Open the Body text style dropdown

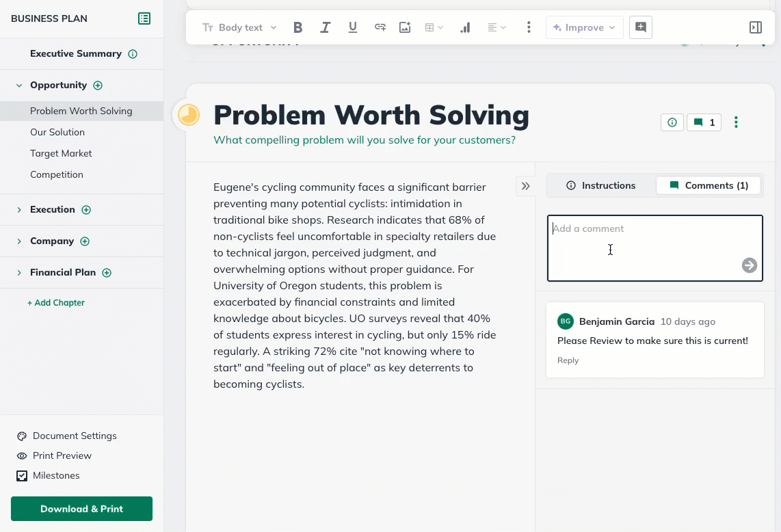(239, 27)
